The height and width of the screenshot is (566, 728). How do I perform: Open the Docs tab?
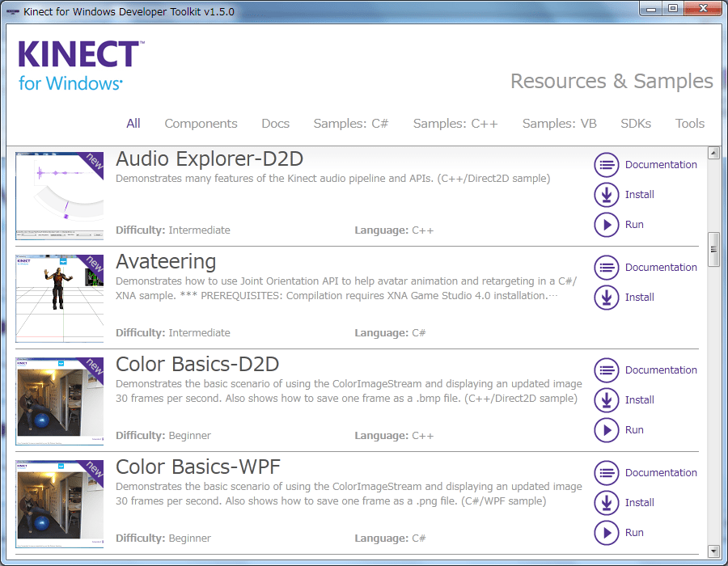pos(275,124)
